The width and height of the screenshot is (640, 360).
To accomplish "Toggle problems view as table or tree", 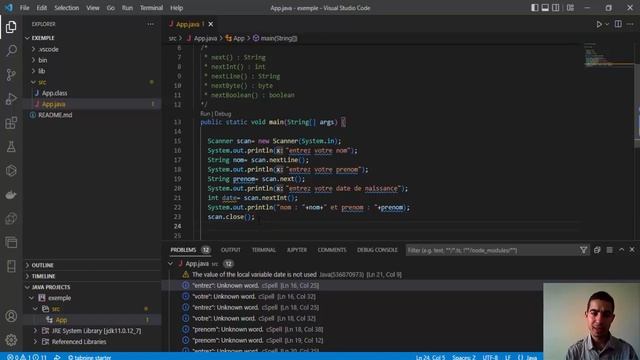I will [x=609, y=250].
